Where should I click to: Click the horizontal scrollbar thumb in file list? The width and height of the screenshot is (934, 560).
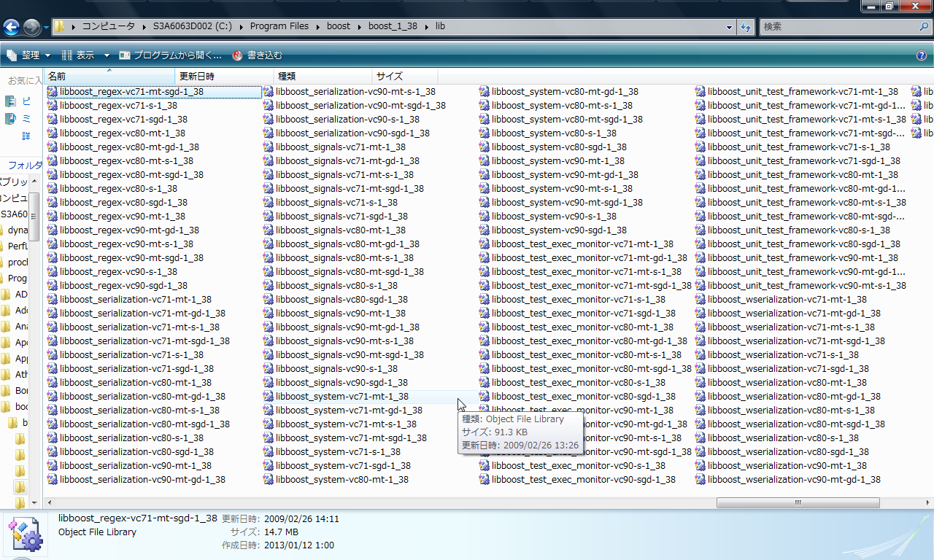point(798,502)
